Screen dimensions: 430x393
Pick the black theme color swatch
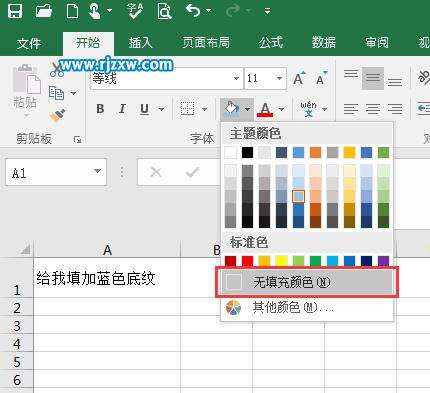click(247, 153)
